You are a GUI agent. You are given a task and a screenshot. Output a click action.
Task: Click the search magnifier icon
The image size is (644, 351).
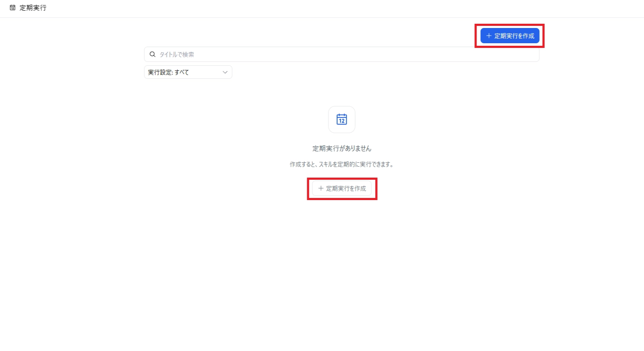pyautogui.click(x=153, y=54)
